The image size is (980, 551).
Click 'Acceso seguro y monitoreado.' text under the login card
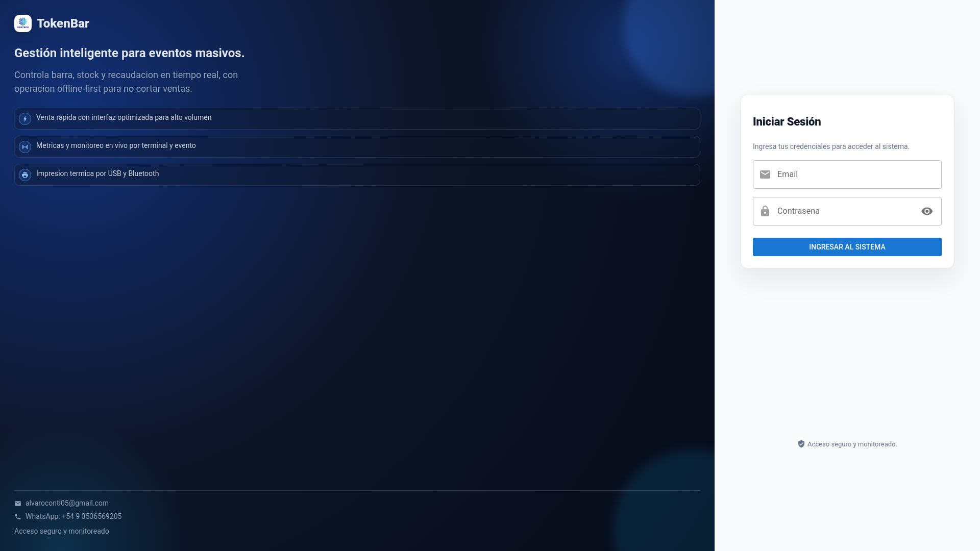852,444
